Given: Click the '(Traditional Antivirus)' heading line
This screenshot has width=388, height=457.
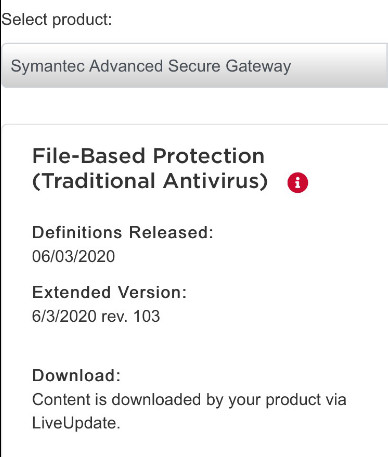Looking at the screenshot, I should [150, 181].
